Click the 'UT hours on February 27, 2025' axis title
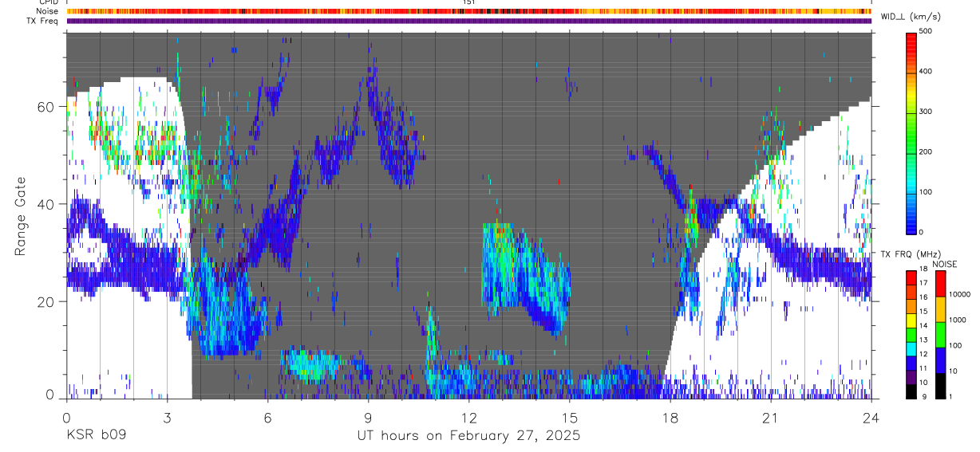 468,436
